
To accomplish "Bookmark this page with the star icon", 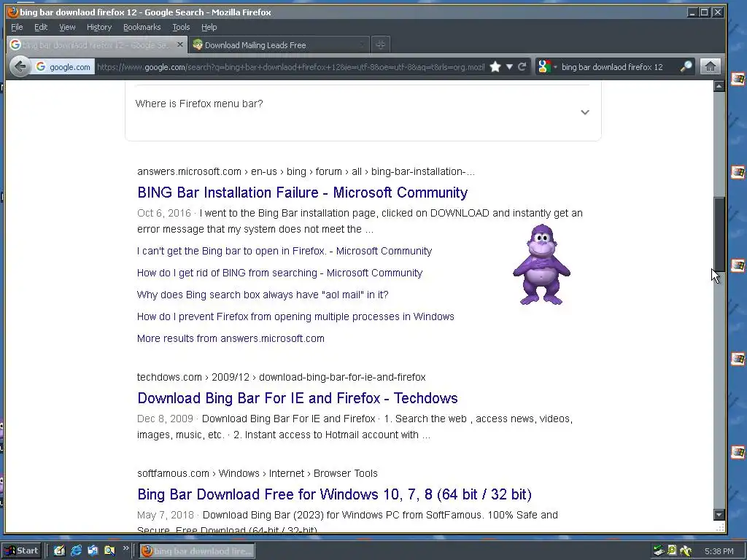I will point(495,67).
